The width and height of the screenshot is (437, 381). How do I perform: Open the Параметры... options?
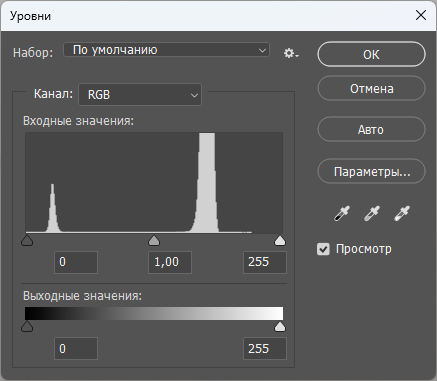[x=371, y=171]
